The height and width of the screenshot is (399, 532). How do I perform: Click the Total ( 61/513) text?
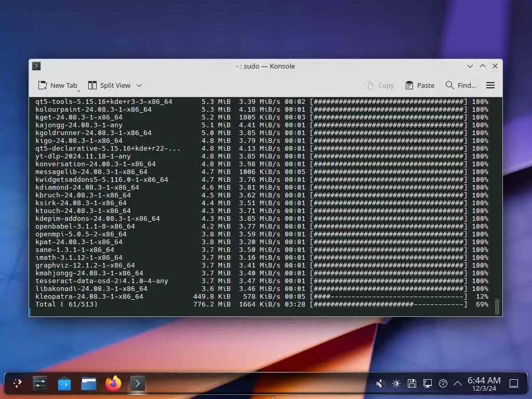pyautogui.click(x=66, y=304)
